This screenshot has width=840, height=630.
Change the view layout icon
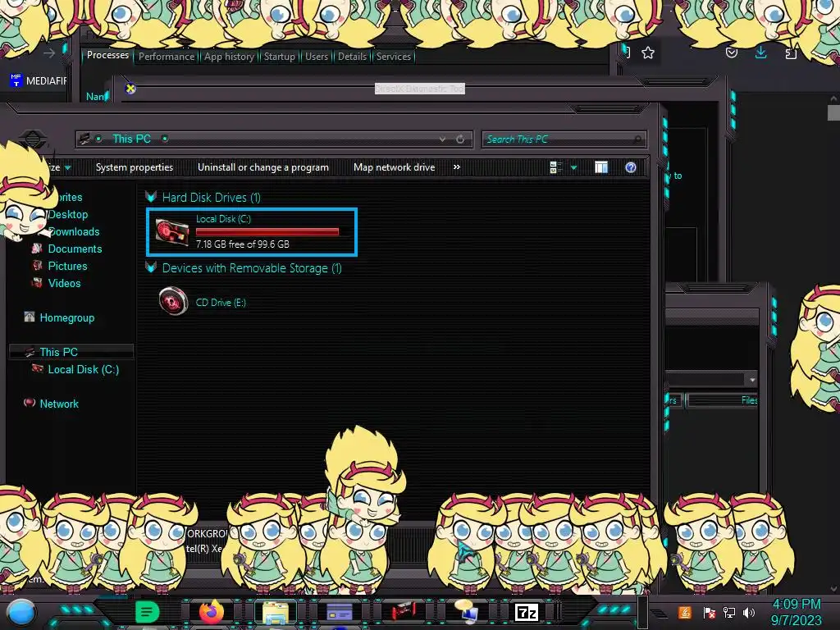click(555, 167)
